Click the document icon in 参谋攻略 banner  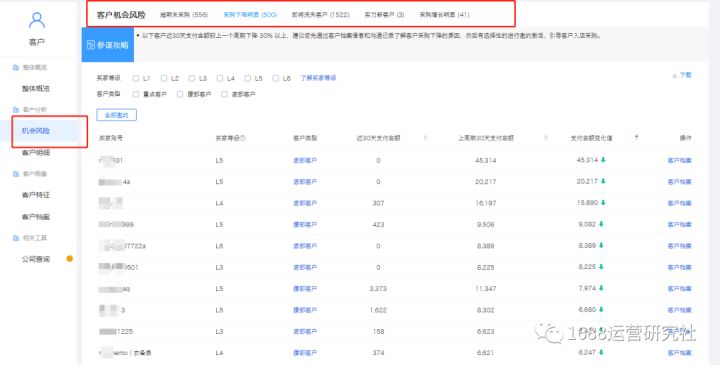pyautogui.click(x=90, y=45)
